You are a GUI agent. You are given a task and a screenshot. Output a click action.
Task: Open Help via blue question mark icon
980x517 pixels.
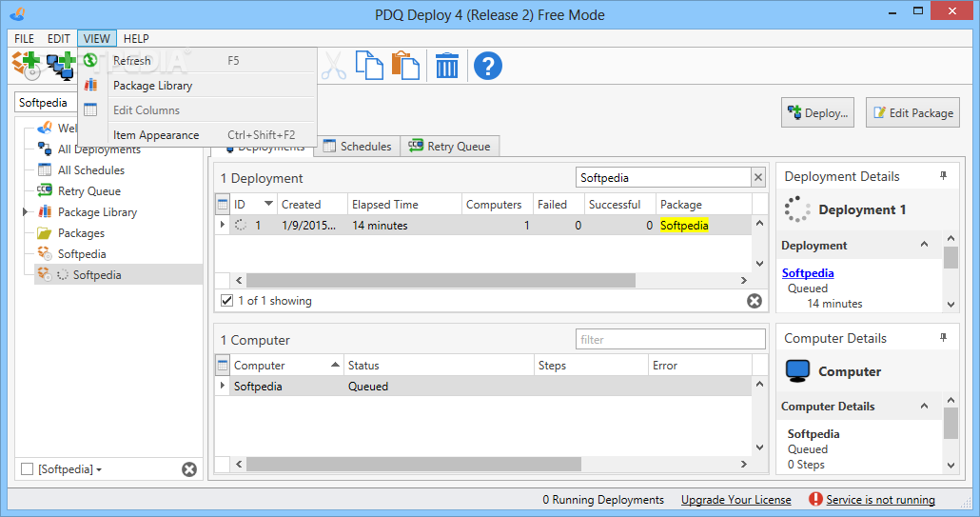(487, 66)
